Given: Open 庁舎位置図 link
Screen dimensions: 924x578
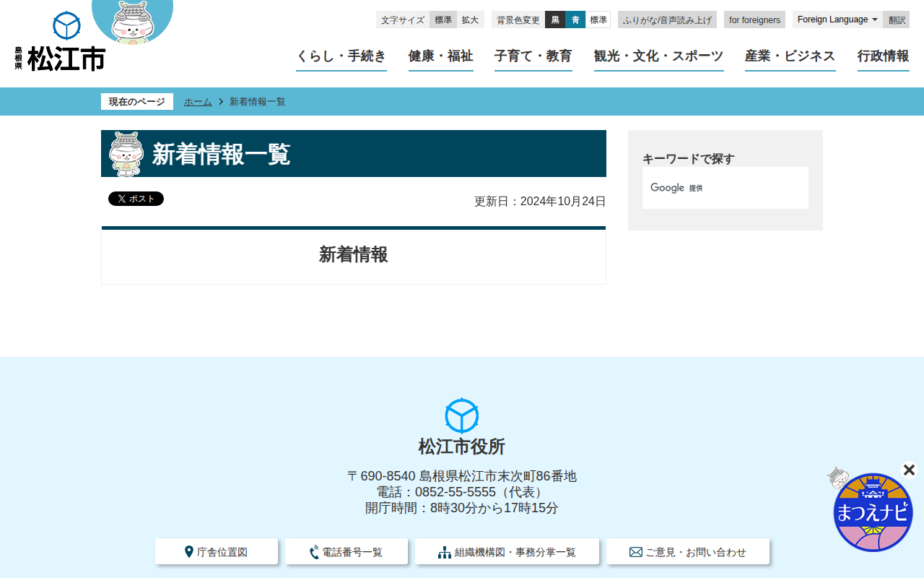Looking at the screenshot, I should pyautogui.click(x=217, y=552).
